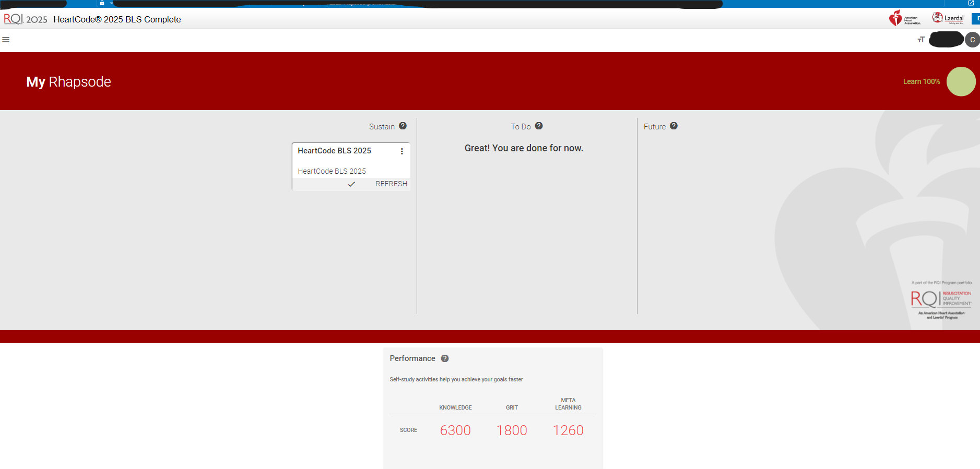Click the KNOWLEDGE column header
Viewport: 980px width, 469px height.
455,407
